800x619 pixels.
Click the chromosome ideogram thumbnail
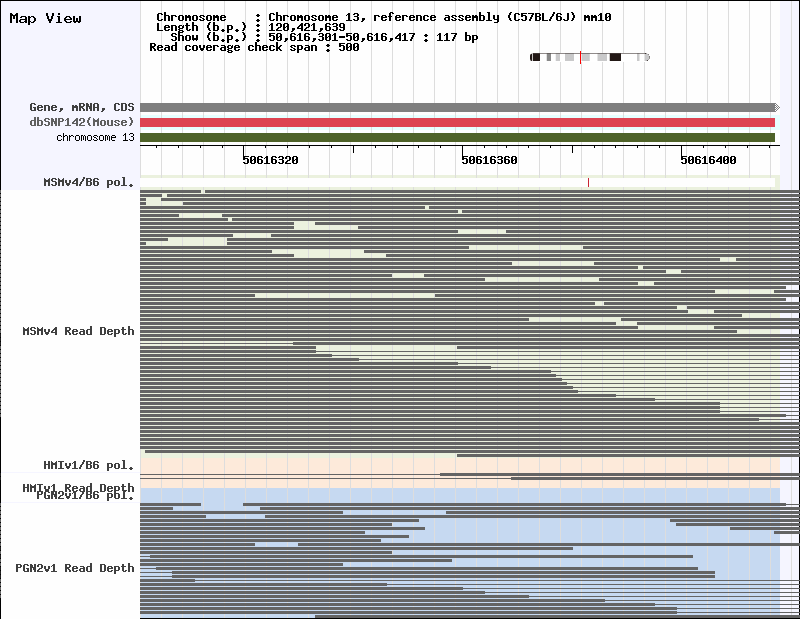(x=590, y=57)
